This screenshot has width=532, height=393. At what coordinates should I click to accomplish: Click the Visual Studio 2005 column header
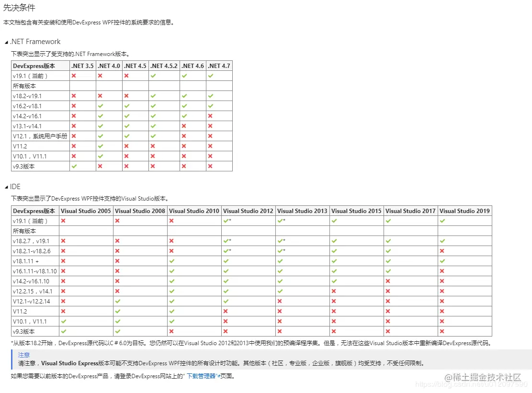pos(86,211)
